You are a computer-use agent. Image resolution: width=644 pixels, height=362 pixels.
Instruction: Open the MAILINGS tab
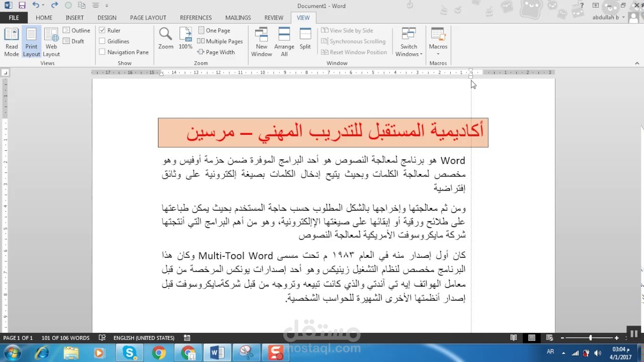pos(238,18)
